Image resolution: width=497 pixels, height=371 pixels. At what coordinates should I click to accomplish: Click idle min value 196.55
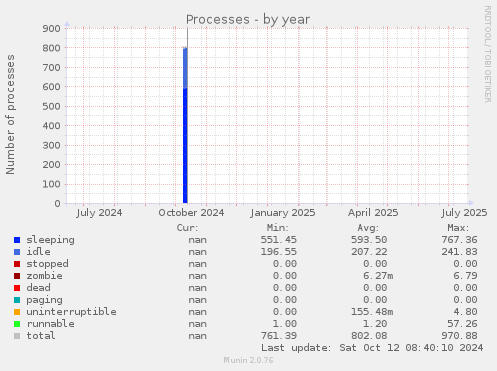[279, 252]
